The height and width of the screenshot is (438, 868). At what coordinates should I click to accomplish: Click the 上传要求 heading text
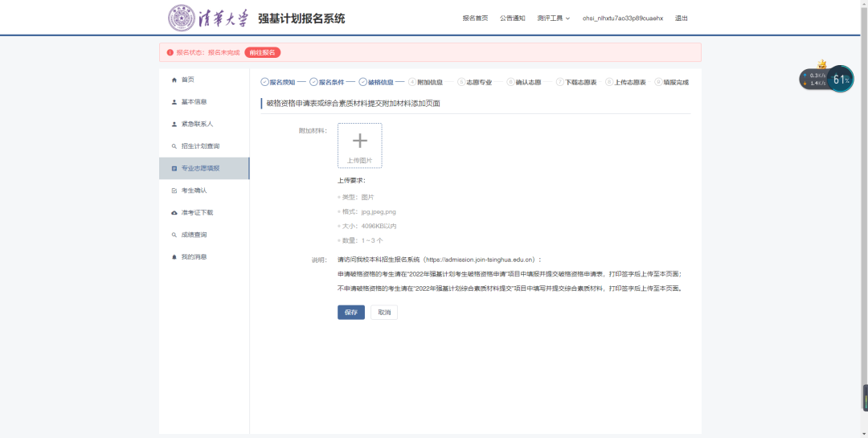point(351,181)
